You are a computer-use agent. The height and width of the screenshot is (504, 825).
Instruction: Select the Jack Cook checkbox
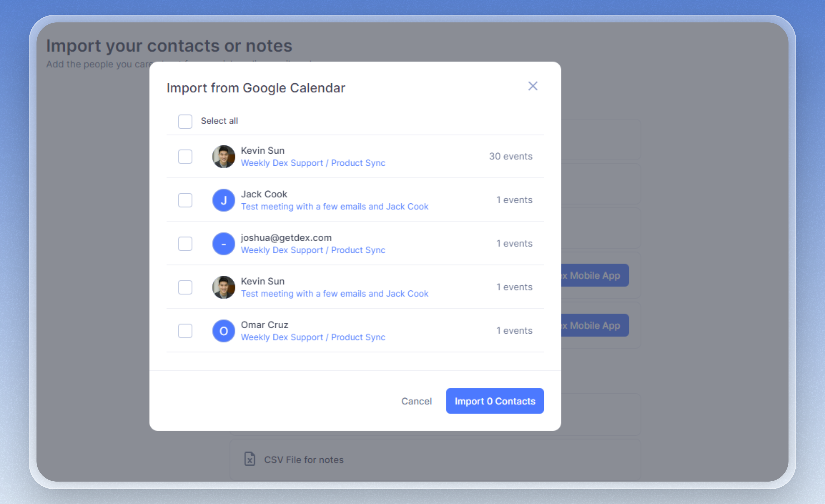coord(185,200)
